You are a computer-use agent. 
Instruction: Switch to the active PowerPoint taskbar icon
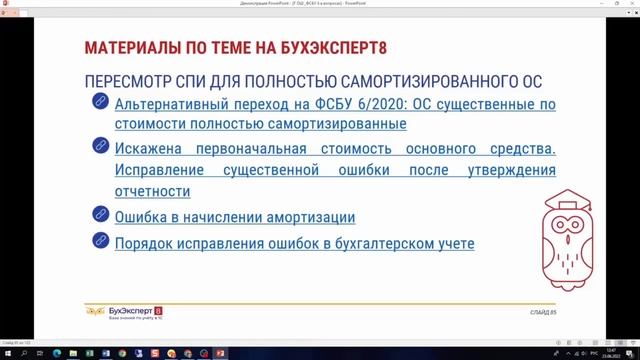pyautogui.click(x=220, y=353)
